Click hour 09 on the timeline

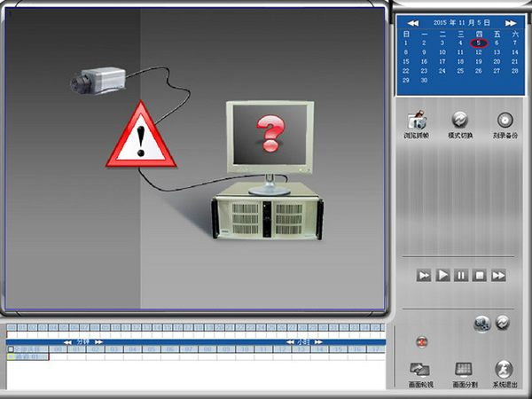(223, 350)
